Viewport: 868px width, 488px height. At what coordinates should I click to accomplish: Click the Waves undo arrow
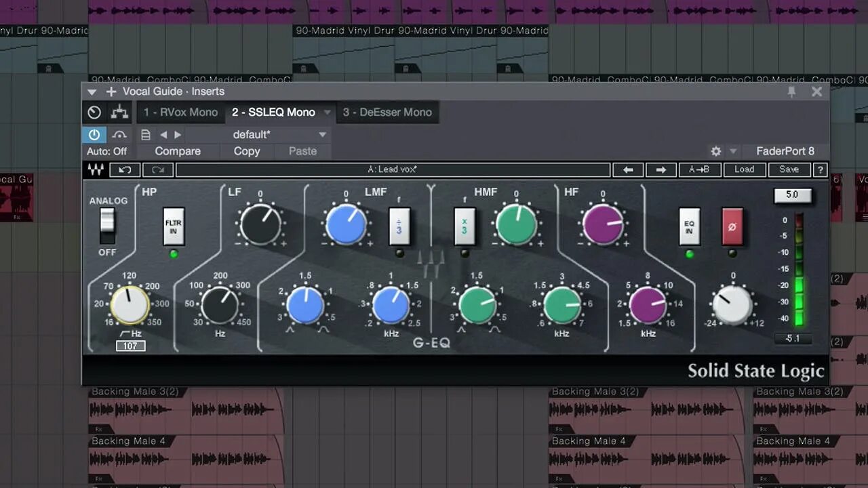tap(125, 169)
